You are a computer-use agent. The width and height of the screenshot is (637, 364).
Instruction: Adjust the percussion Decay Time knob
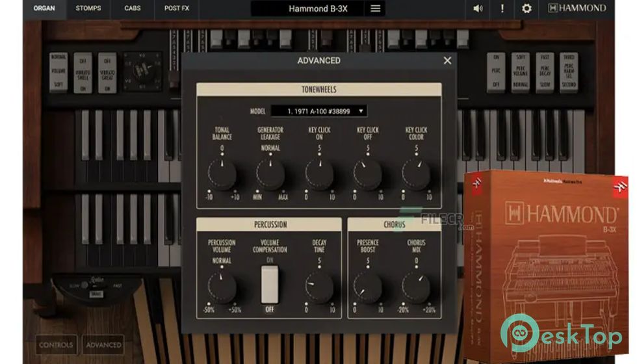coord(319,287)
